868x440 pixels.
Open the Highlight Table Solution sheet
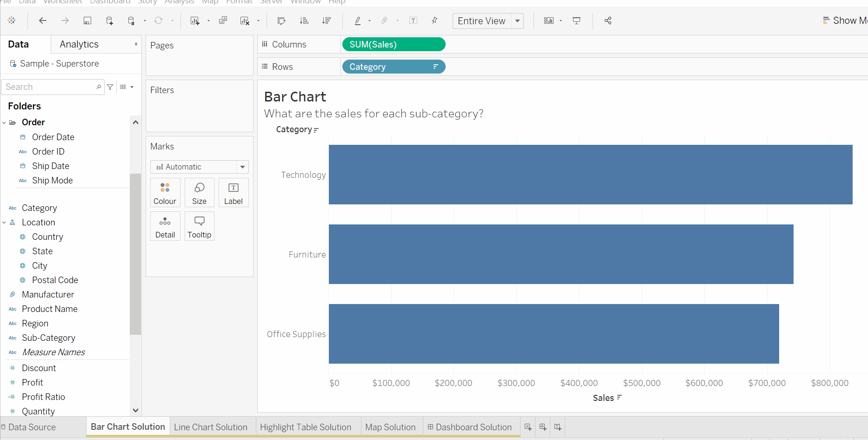pos(306,427)
